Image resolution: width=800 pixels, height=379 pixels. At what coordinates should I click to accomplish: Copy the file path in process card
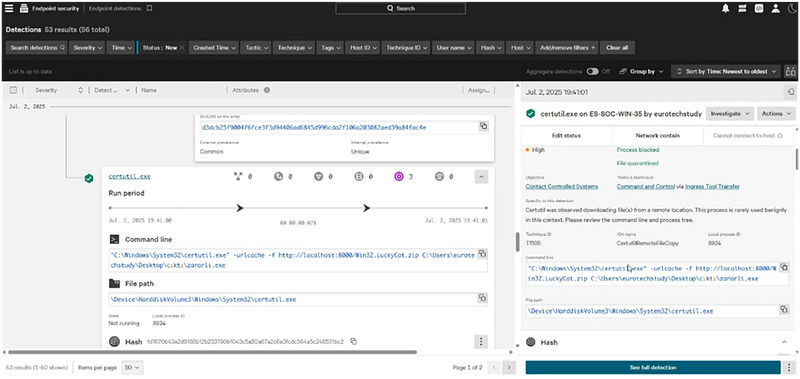482,298
